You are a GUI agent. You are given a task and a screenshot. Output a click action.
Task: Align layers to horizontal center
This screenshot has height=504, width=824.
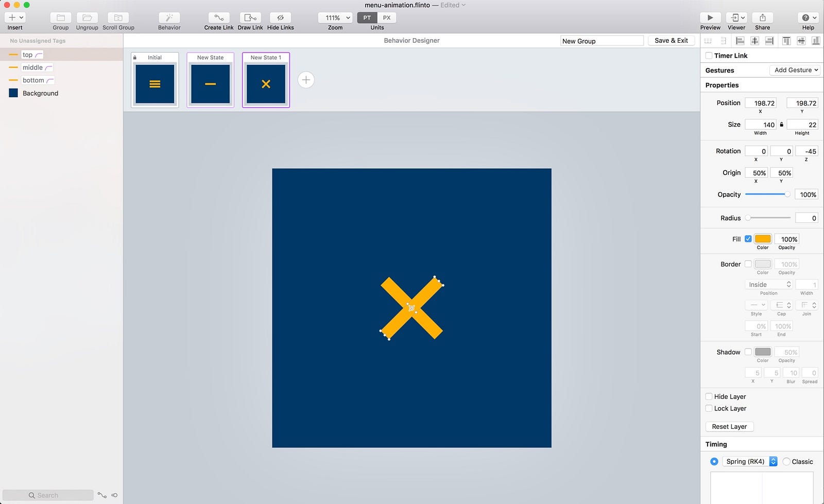point(755,41)
